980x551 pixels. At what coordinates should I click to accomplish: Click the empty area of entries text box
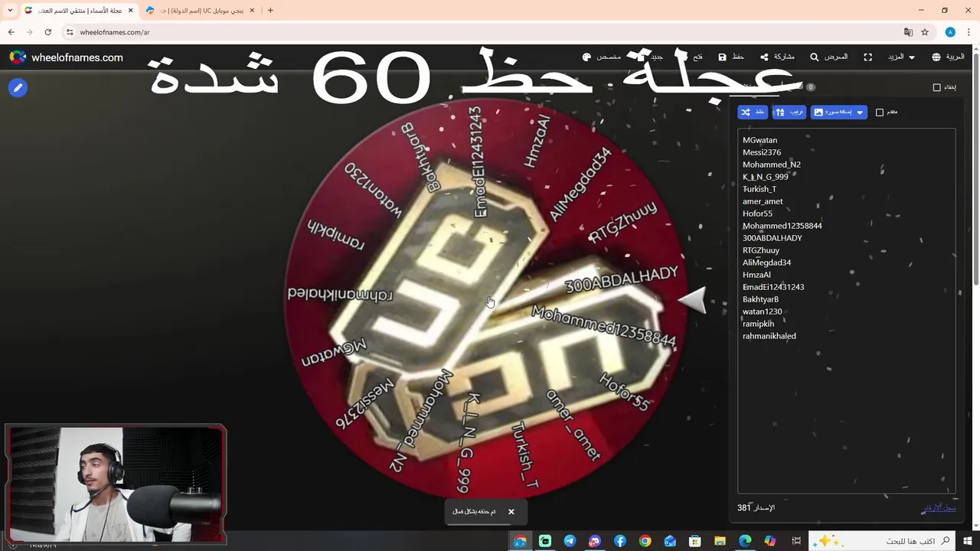846,417
